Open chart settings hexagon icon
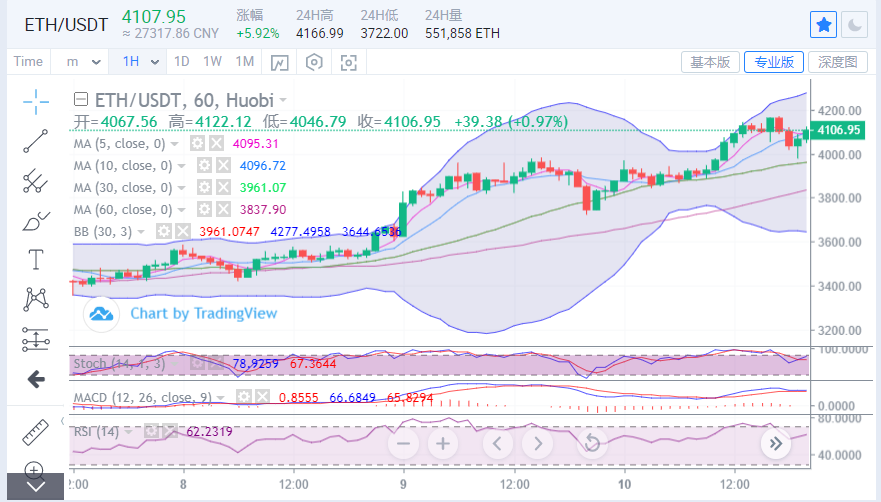 click(x=314, y=62)
